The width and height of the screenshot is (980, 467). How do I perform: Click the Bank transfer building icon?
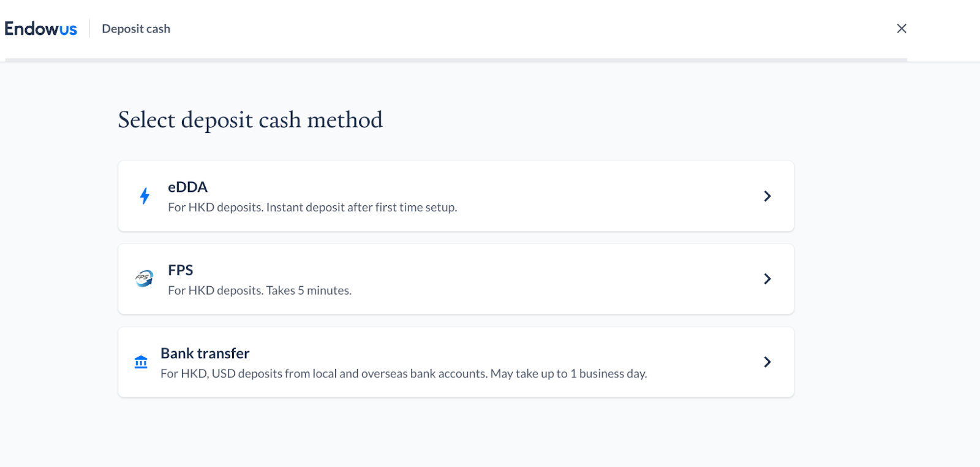(141, 362)
